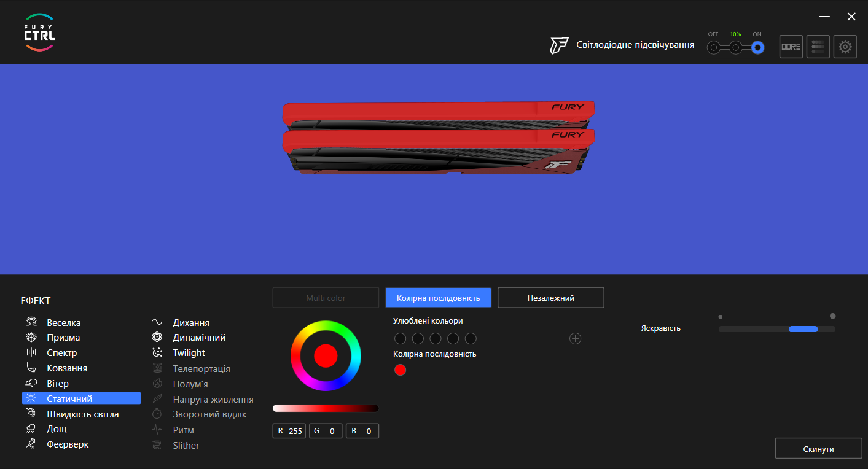The height and width of the screenshot is (469, 868).
Task: Click the "Яскравість" label
Action: coord(661,328)
